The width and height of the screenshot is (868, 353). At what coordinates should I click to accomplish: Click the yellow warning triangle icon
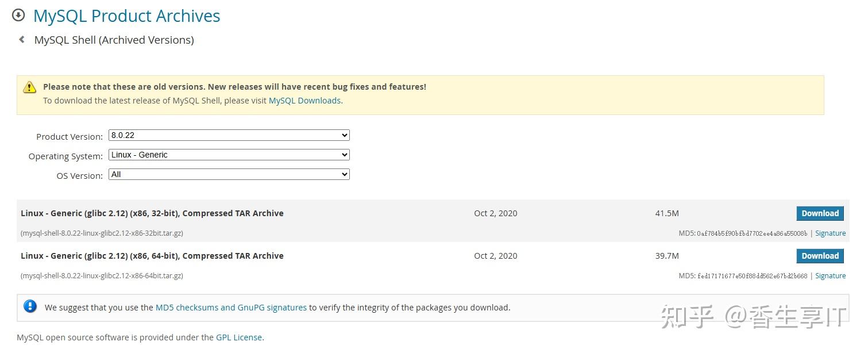29,87
